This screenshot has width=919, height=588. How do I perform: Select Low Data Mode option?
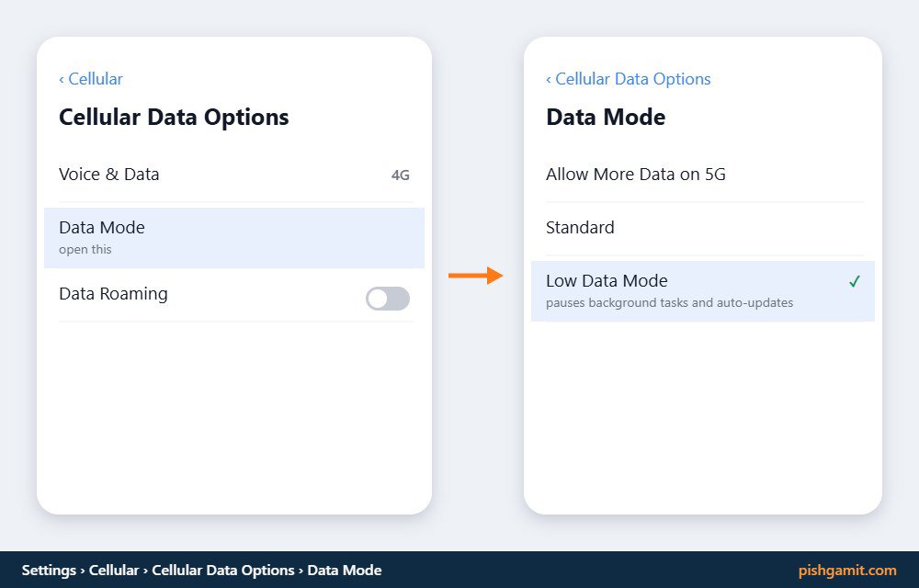pyautogui.click(x=703, y=291)
